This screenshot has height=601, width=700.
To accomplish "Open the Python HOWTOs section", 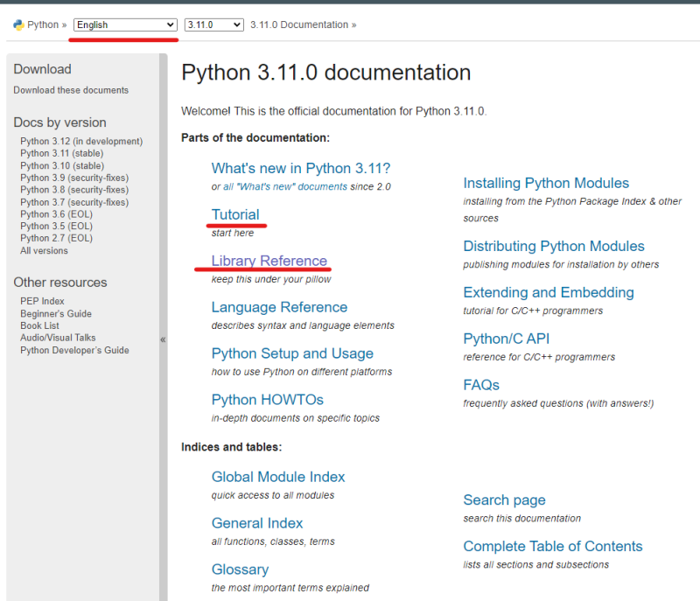I will [267, 400].
